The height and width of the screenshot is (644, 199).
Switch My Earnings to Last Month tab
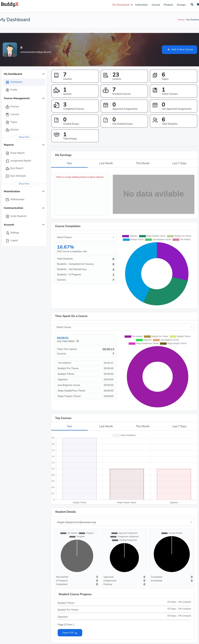coord(106,163)
